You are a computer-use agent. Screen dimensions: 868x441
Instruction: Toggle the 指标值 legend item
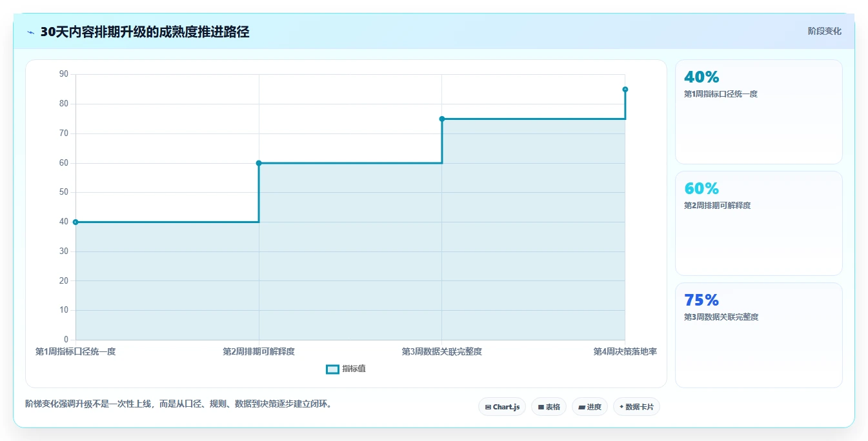(x=346, y=369)
